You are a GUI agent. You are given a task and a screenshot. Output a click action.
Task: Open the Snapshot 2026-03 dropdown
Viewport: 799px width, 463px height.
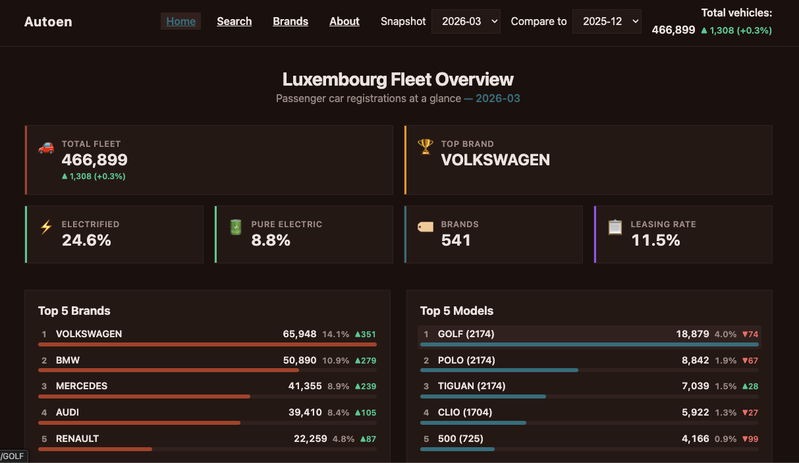pos(465,21)
